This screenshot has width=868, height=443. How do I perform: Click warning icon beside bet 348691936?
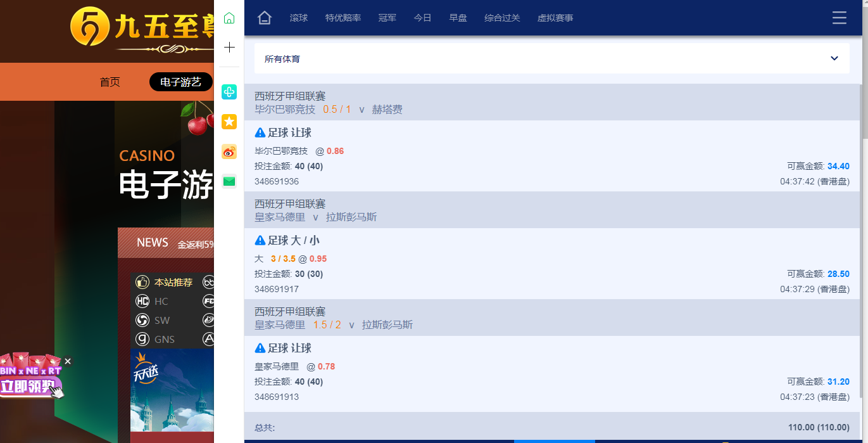260,132
